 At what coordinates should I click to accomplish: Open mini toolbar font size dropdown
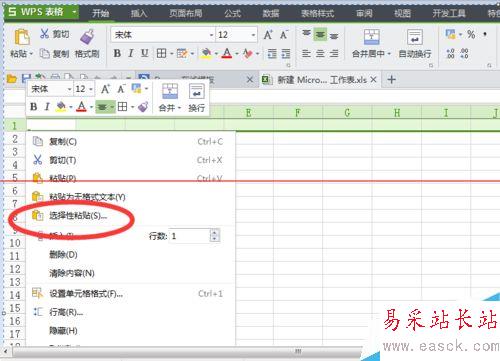91,89
